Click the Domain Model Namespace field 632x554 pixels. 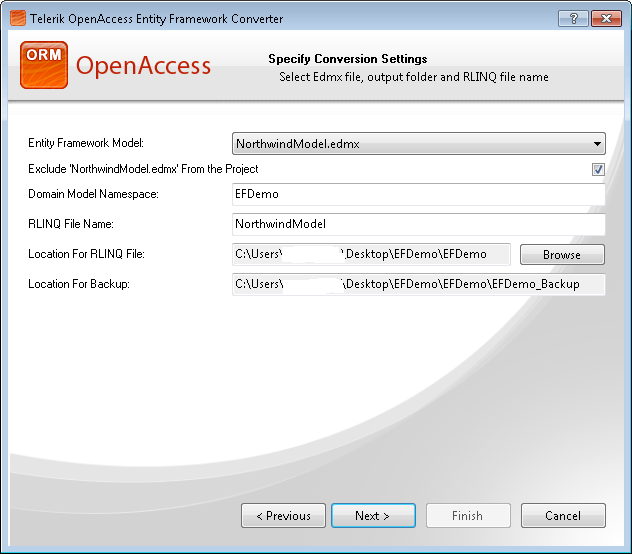coord(419,194)
